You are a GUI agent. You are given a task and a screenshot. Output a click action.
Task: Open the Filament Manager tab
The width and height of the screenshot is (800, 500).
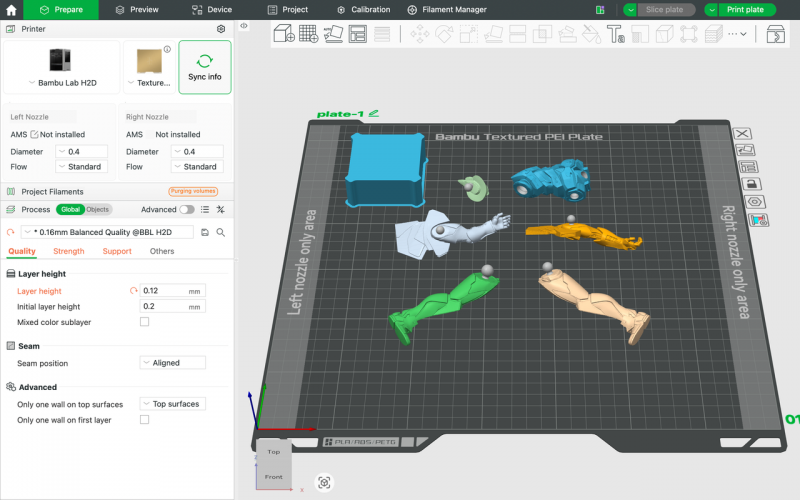point(447,10)
